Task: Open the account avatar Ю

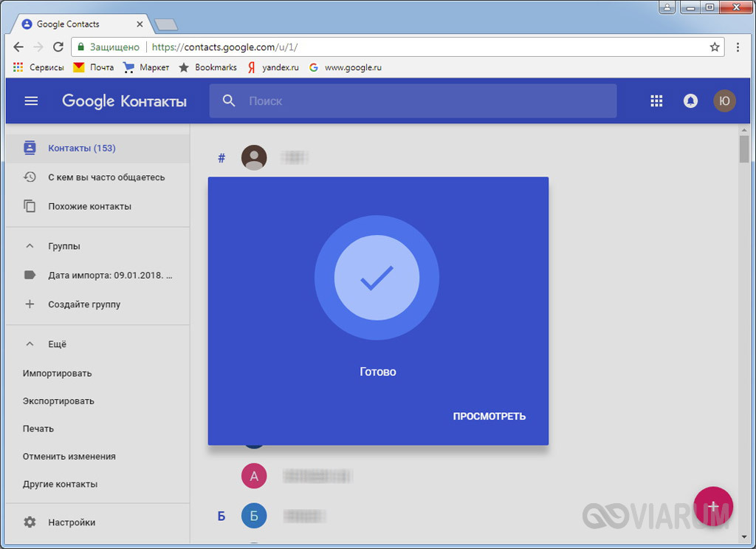Action: tap(724, 101)
